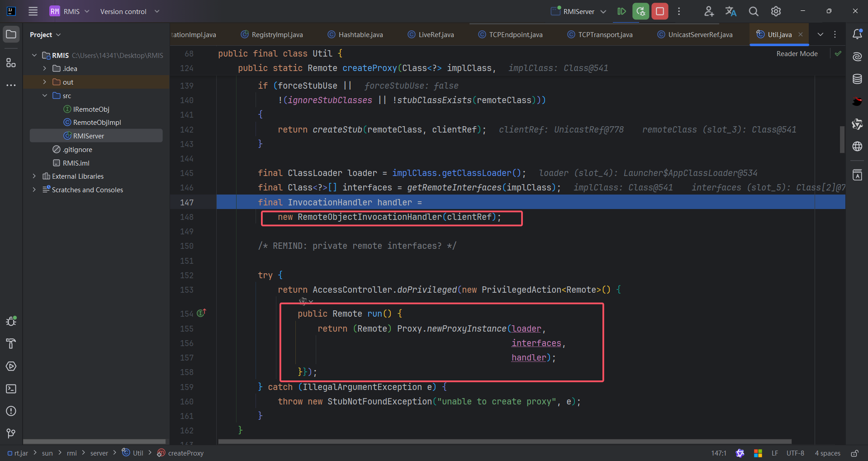Open the Services tool window
The image size is (868, 461).
tap(11, 366)
